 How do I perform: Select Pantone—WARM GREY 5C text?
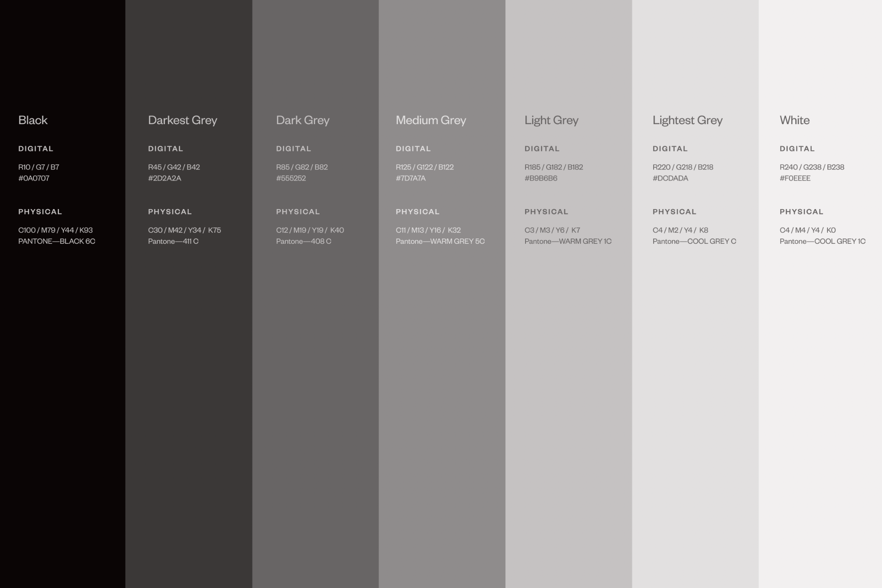point(440,241)
